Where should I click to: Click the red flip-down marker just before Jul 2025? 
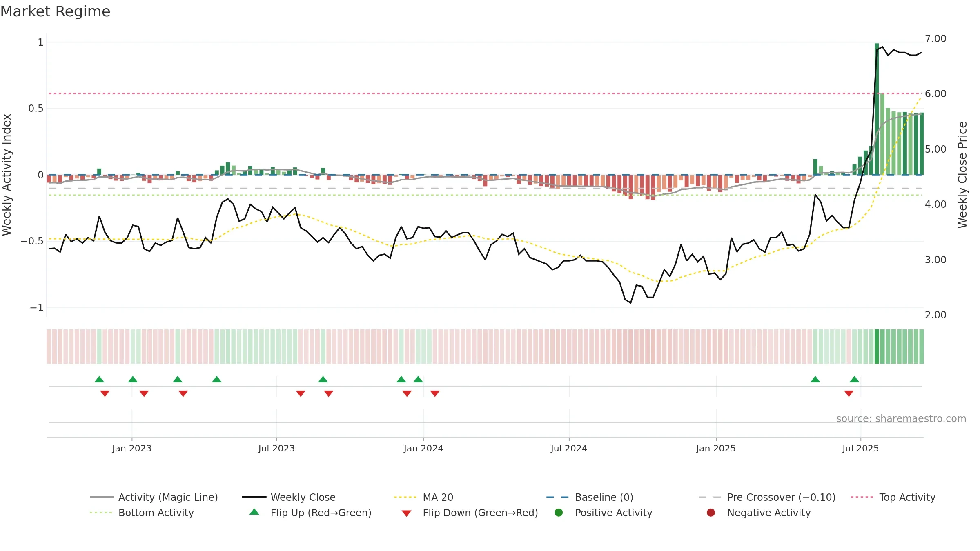(849, 393)
